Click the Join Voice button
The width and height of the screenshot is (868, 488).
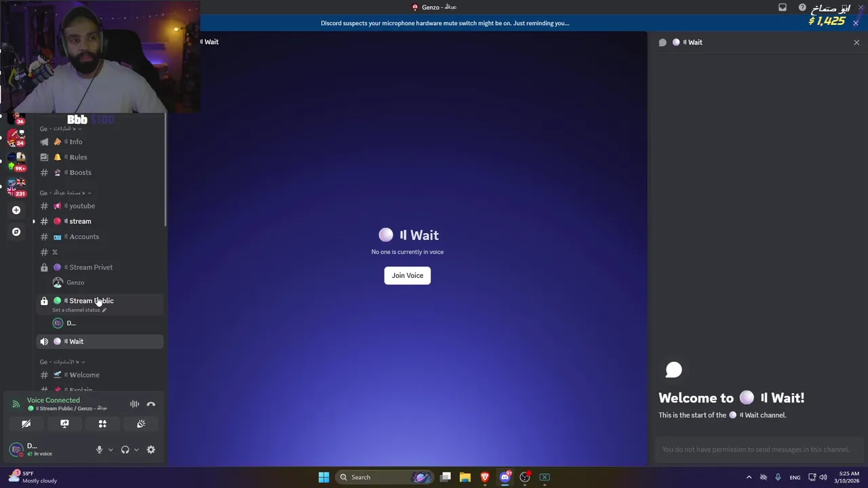[408, 275]
